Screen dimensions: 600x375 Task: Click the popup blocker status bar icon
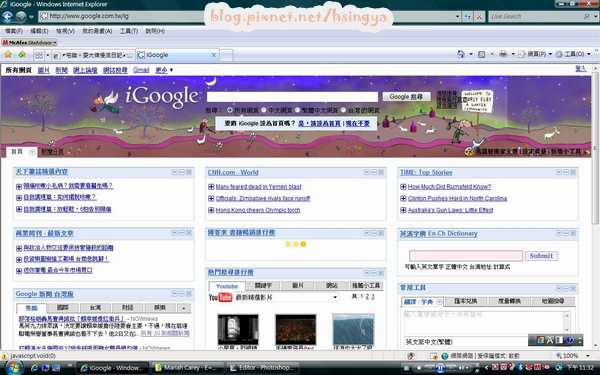434,356
